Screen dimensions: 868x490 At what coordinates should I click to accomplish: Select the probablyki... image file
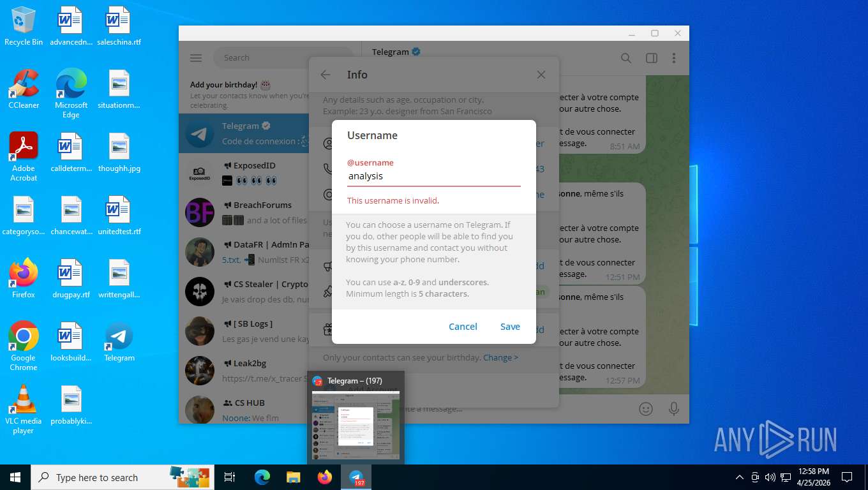click(71, 405)
